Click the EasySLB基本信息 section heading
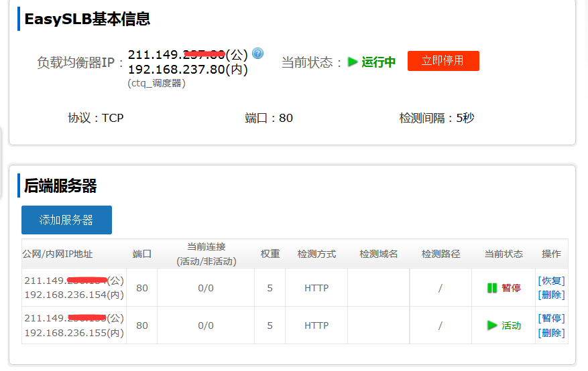Screen dimensions: 588x371 click(x=87, y=19)
